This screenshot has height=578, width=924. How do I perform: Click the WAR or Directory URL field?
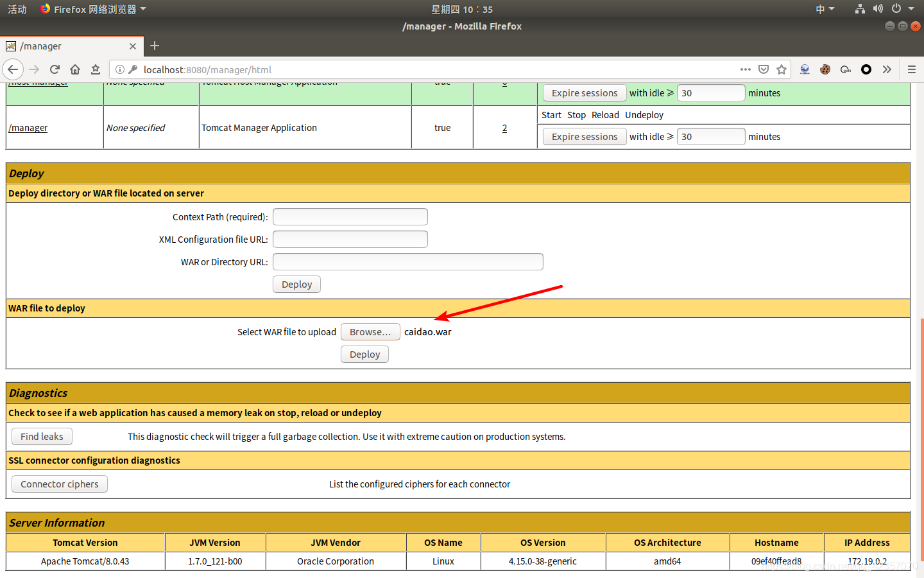coord(408,262)
